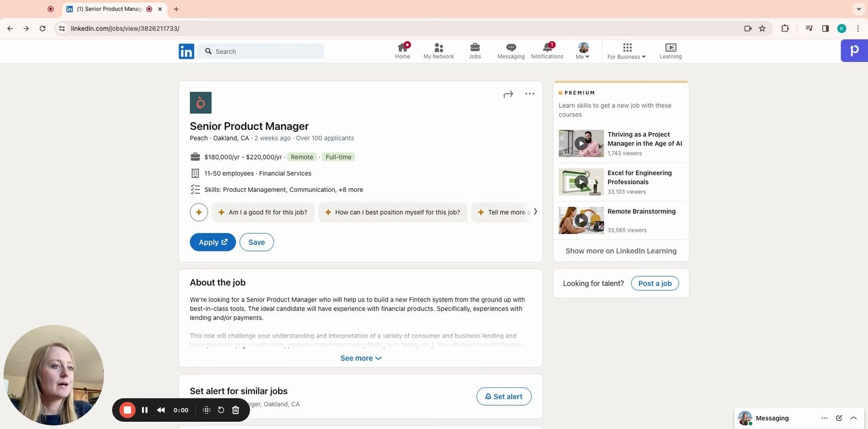Open the Jobs navigation tab
This screenshot has height=429, width=868.
[474, 51]
